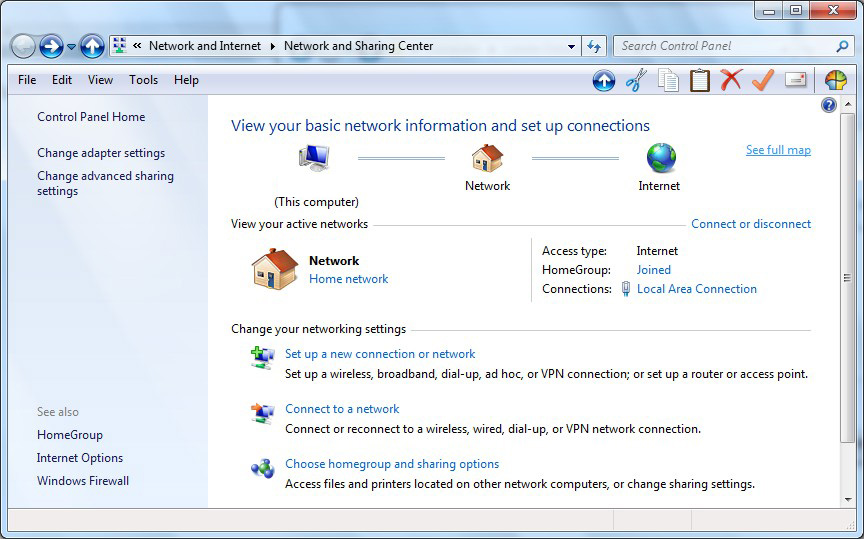This screenshot has height=539, width=864.
Task: Open the HomeGroup link under See also
Action: (69, 435)
